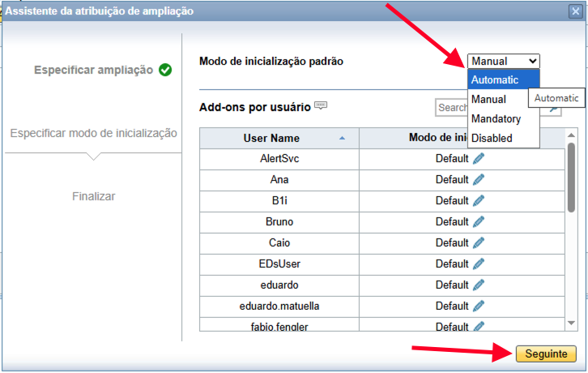
Task: Click the pencil edit icon for Ana
Action: (479, 179)
